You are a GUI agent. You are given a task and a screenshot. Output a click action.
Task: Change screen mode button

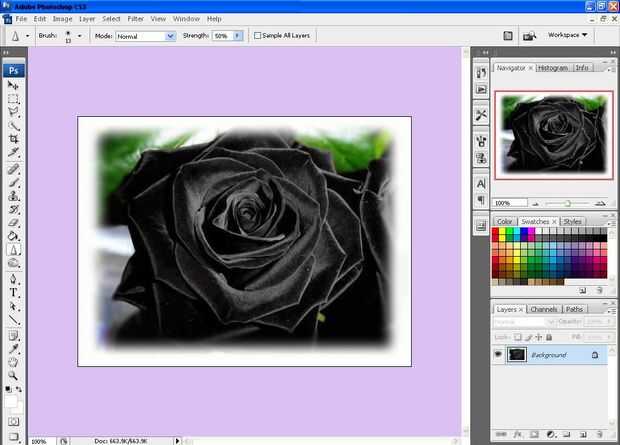(x=13, y=437)
